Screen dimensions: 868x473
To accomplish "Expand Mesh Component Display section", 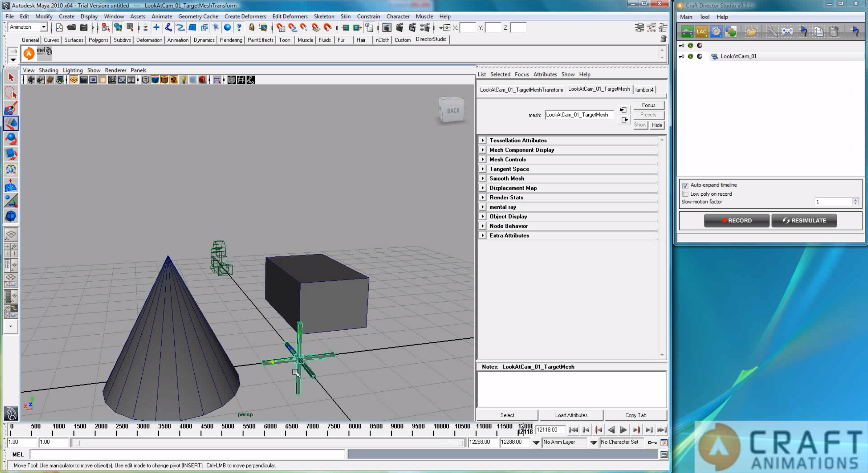I will click(x=482, y=150).
